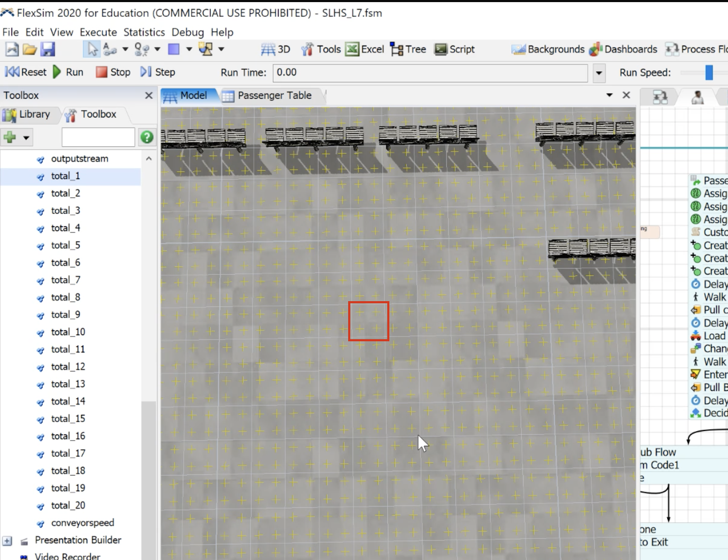The height and width of the screenshot is (560, 728).
Task: Open the Excel interface tool
Action: pos(365,49)
